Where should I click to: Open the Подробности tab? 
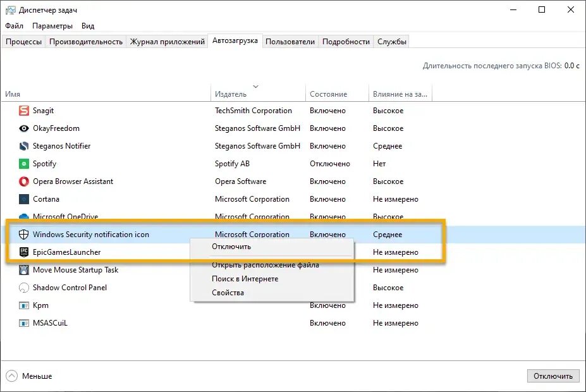(346, 42)
